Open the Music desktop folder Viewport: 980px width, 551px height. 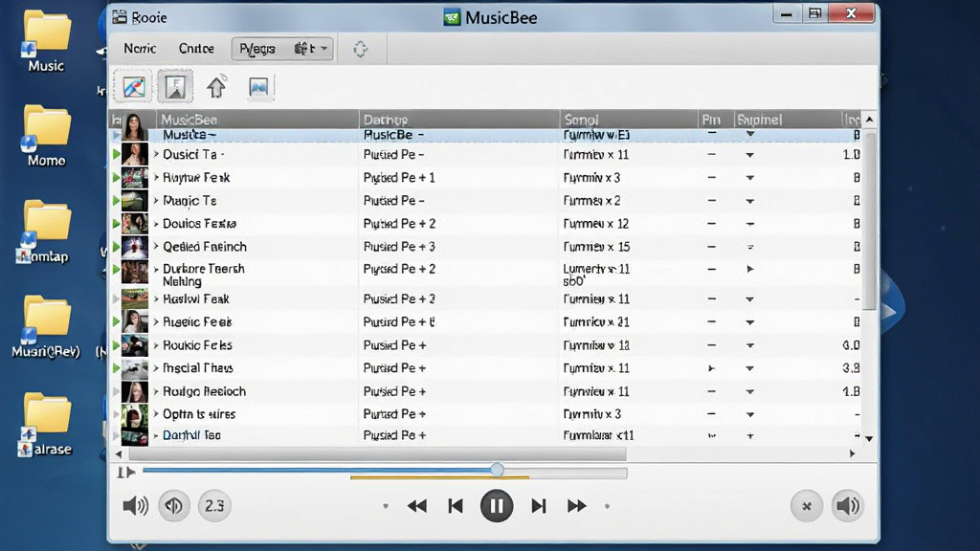point(46,41)
